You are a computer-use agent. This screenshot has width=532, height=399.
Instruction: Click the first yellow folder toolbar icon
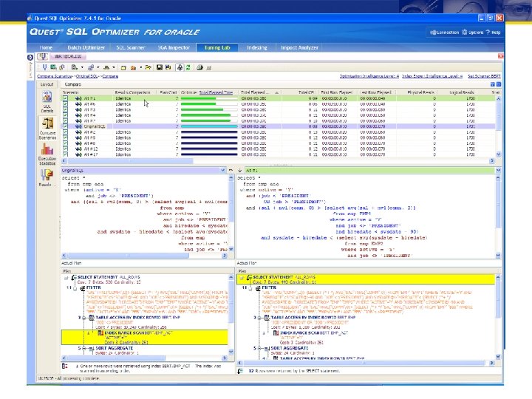point(123,68)
